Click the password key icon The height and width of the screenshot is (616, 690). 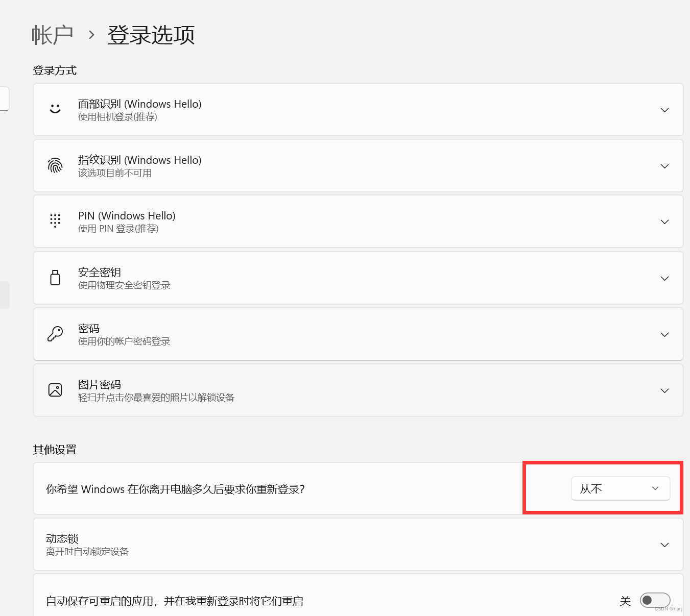click(55, 334)
